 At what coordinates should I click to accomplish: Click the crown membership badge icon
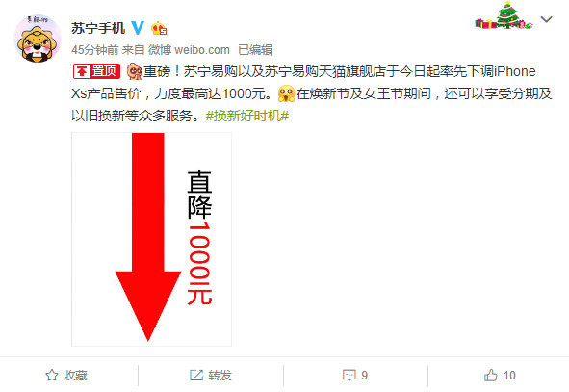pos(159,28)
